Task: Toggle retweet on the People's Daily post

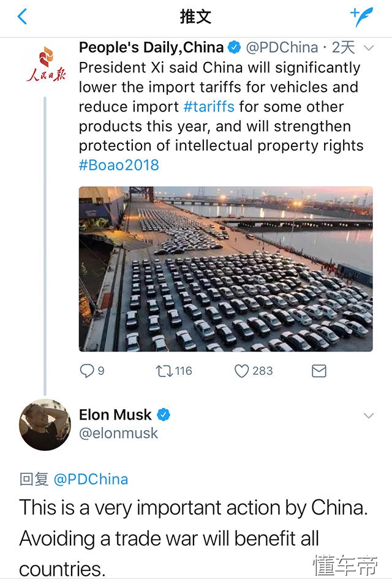Action: 165,371
